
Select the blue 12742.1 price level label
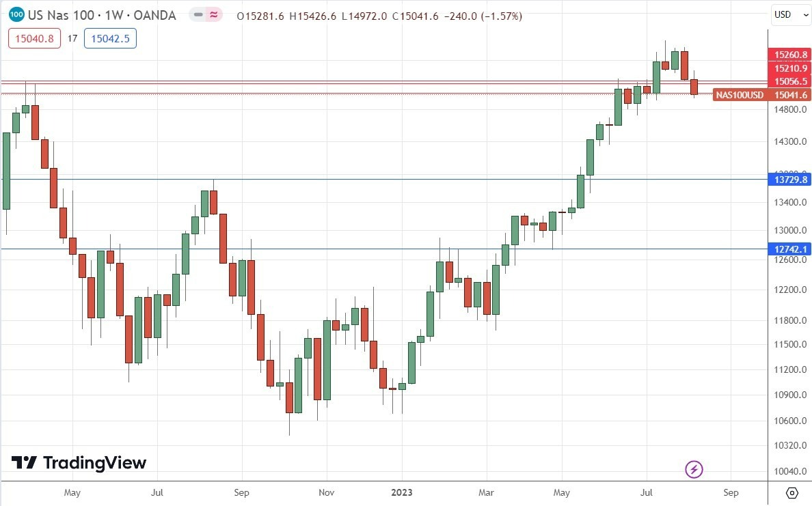pyautogui.click(x=789, y=249)
